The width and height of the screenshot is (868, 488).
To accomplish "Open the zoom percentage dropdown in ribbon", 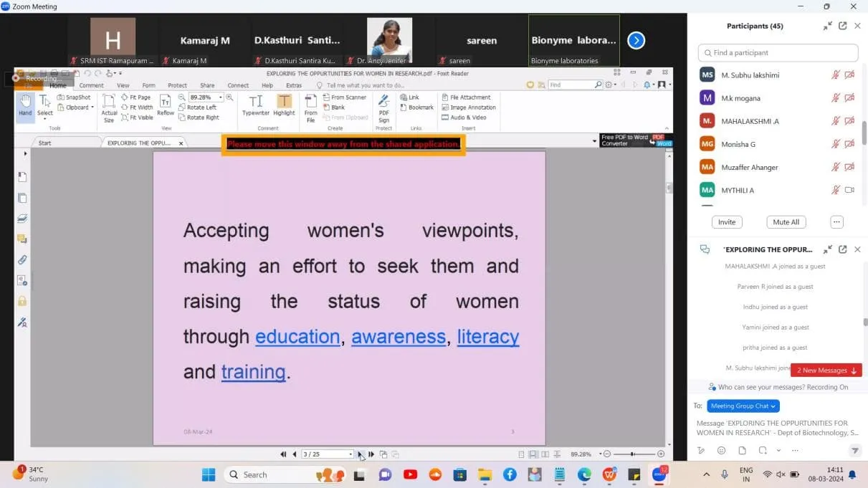I will (x=220, y=97).
